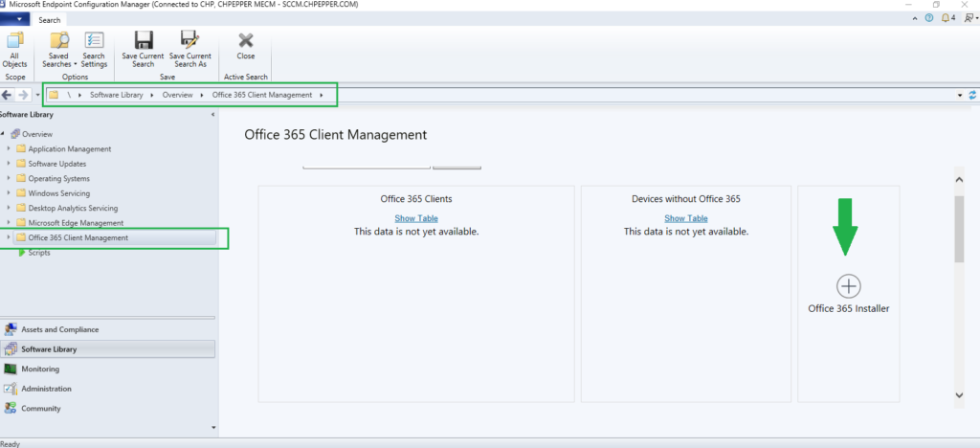Select the Operating Systems tree item
This screenshot has width=980, height=448.
[x=58, y=179]
